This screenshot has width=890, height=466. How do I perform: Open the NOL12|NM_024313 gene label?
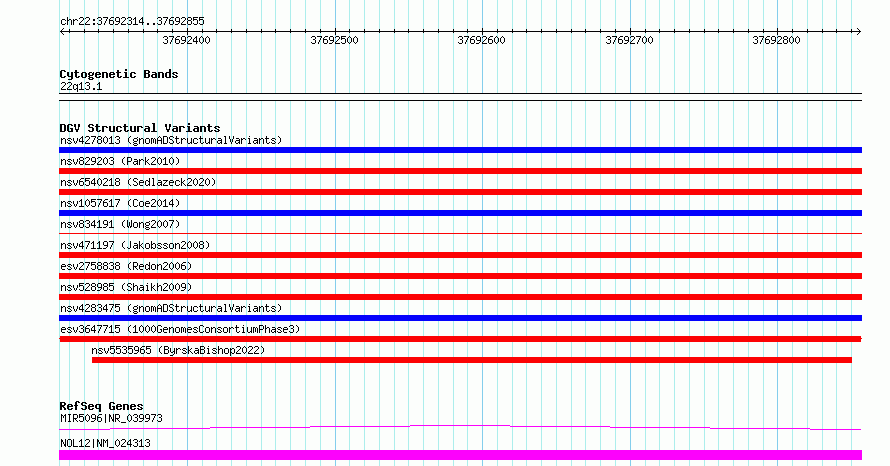tap(105, 443)
